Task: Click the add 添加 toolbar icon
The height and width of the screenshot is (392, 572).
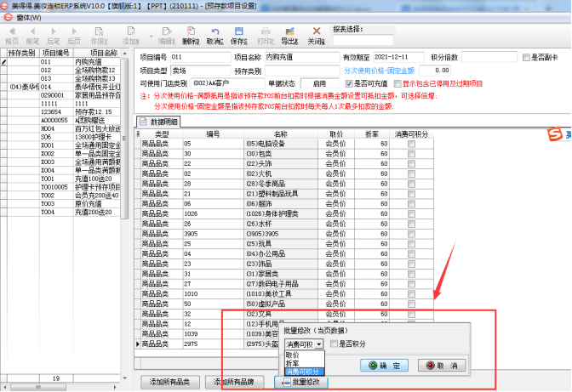Action: click(131, 31)
